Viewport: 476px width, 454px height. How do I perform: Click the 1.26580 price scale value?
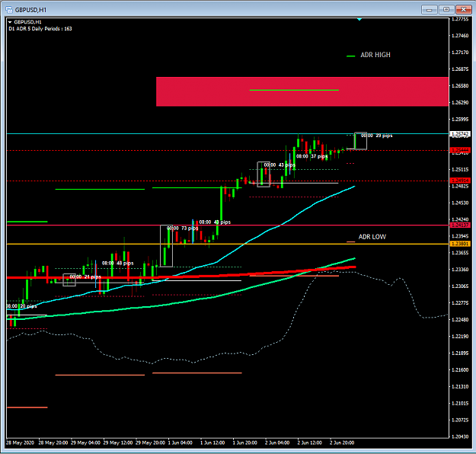pyautogui.click(x=460, y=86)
